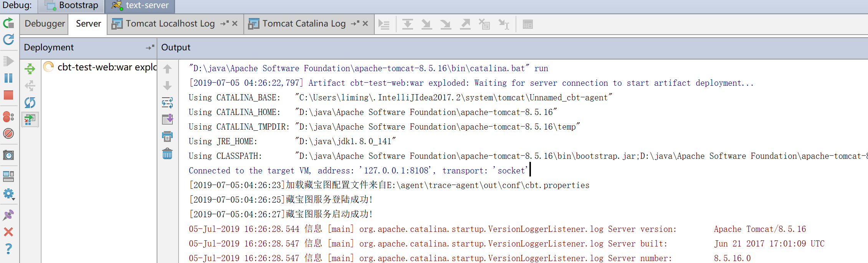Viewport: 868px width, 263px height.
Task: Open debugger settings gear dropdown
Action: click(x=8, y=193)
